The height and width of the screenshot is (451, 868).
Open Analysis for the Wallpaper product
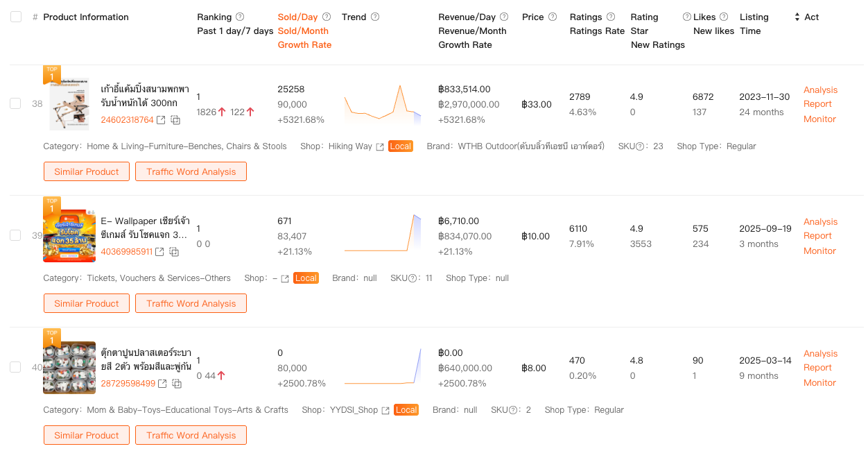820,221
